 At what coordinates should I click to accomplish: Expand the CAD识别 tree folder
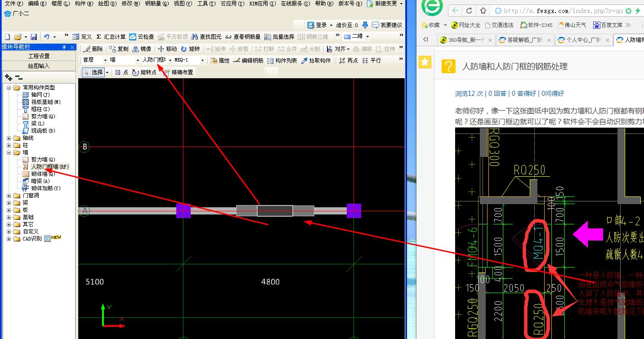pyautogui.click(x=9, y=239)
